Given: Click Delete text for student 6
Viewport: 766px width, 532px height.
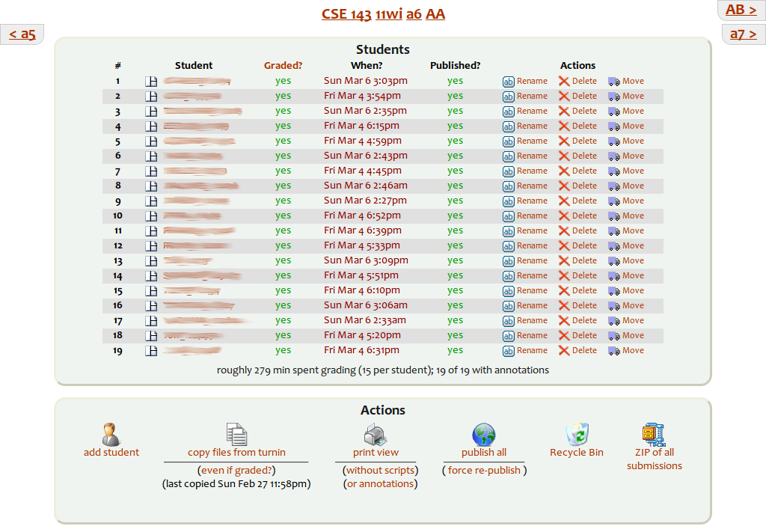Looking at the screenshot, I should coord(584,156).
